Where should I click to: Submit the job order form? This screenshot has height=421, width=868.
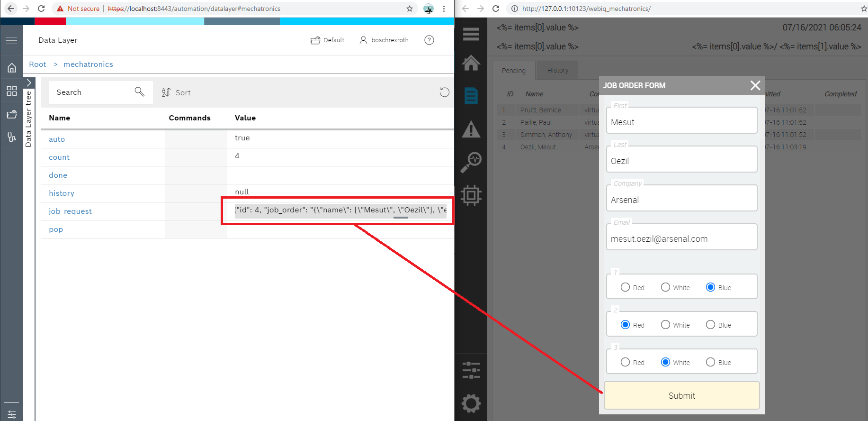pyautogui.click(x=681, y=395)
